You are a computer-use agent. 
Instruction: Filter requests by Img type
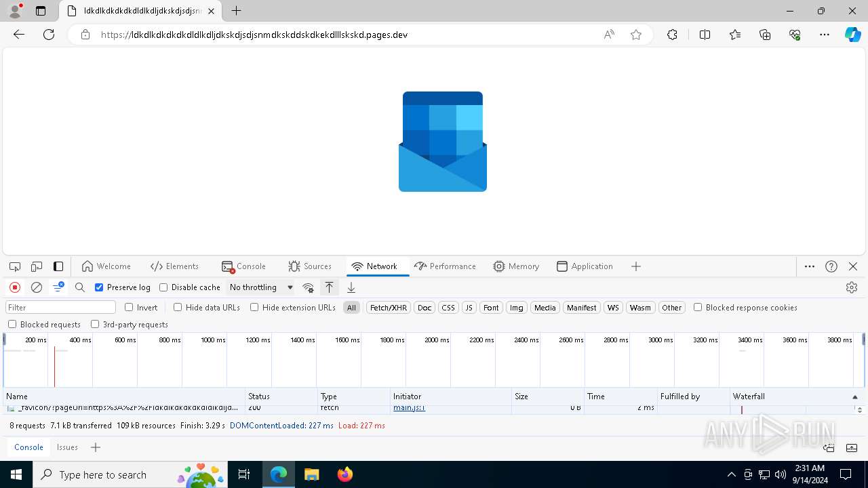pos(517,308)
